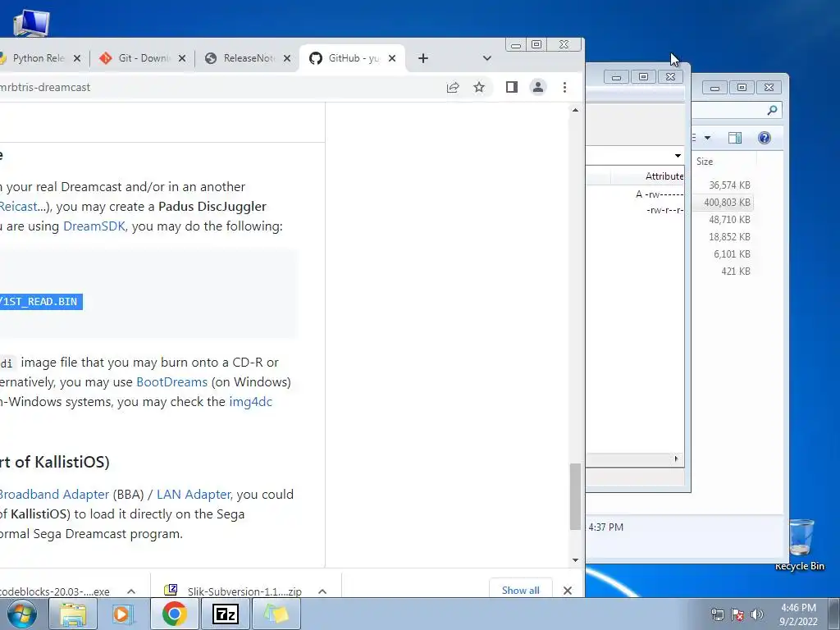Image resolution: width=840 pixels, height=630 pixels.
Task: Select the Recycle Bin desktop icon
Action: coord(801,545)
